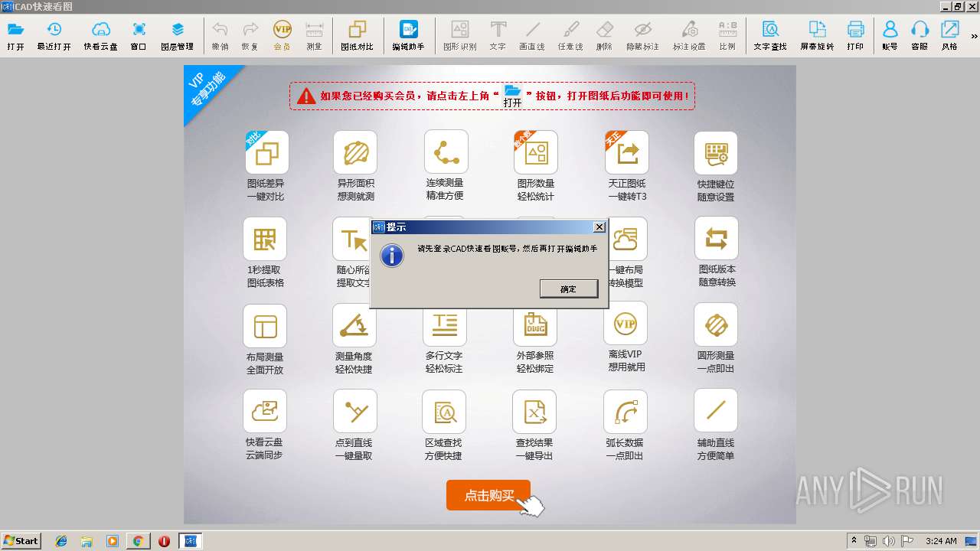Open 客服 customer service headset icon
This screenshot has width=980, height=551.
pos(920,35)
